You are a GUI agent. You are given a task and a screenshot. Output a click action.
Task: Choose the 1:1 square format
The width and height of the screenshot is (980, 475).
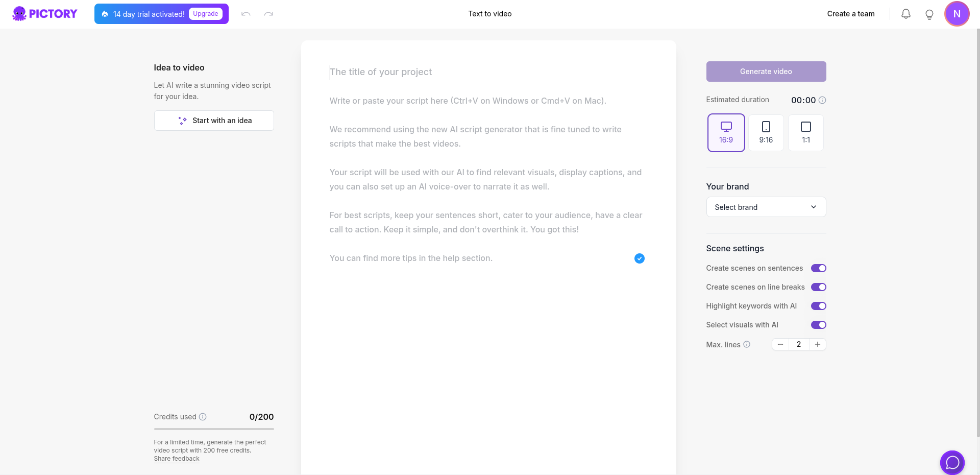tap(805, 133)
